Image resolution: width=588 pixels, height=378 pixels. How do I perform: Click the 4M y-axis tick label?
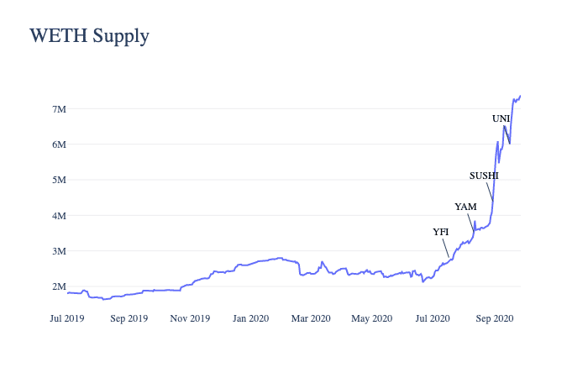pos(60,216)
